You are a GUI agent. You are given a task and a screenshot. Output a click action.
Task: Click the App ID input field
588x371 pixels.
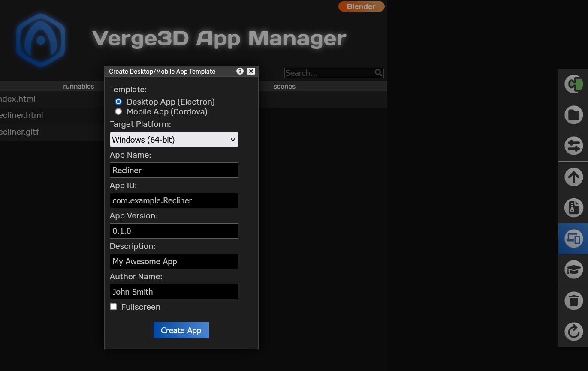pos(174,200)
